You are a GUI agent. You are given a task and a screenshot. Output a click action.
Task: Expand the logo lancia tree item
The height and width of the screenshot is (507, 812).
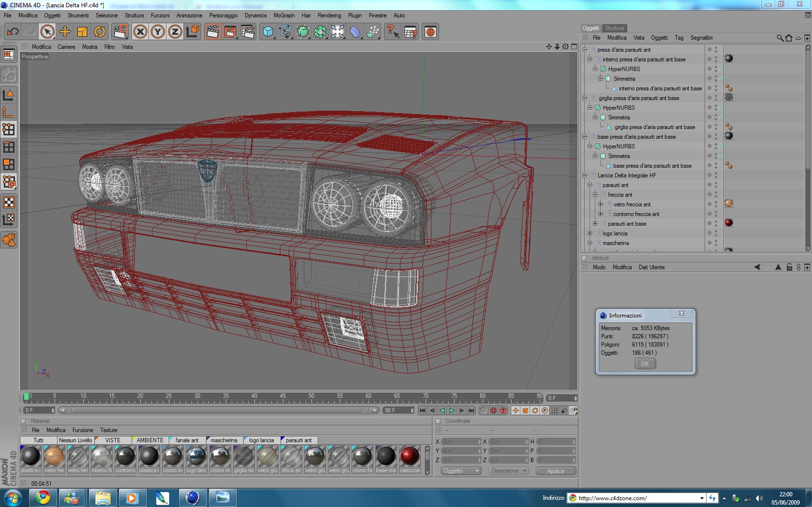pyautogui.click(x=590, y=233)
